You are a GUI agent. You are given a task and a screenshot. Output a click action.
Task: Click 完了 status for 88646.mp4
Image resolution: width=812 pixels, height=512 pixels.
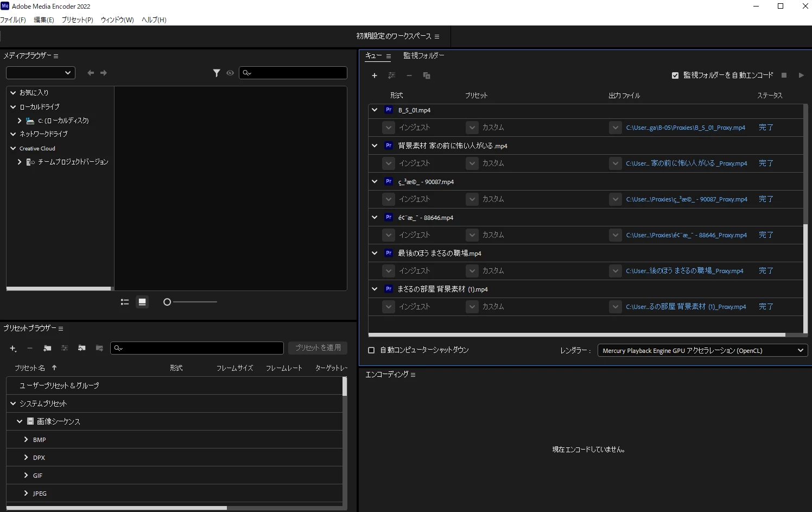click(766, 235)
